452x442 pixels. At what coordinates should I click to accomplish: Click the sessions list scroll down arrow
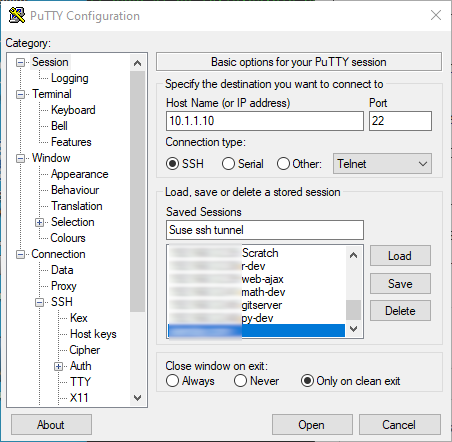click(354, 329)
